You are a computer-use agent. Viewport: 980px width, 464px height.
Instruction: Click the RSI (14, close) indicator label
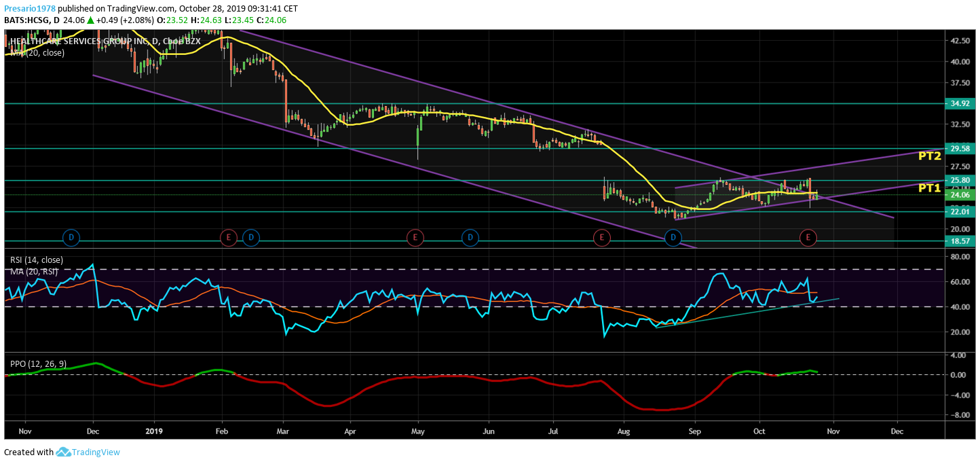point(37,260)
